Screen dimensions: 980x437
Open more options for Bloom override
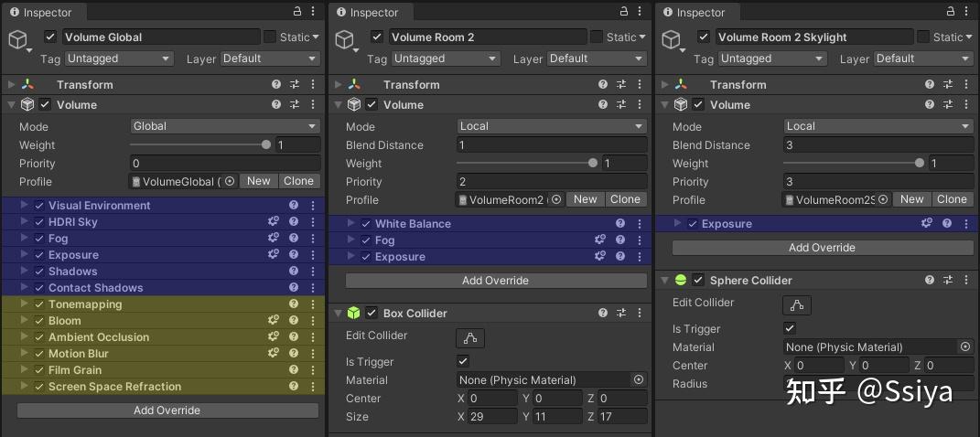[x=312, y=321]
